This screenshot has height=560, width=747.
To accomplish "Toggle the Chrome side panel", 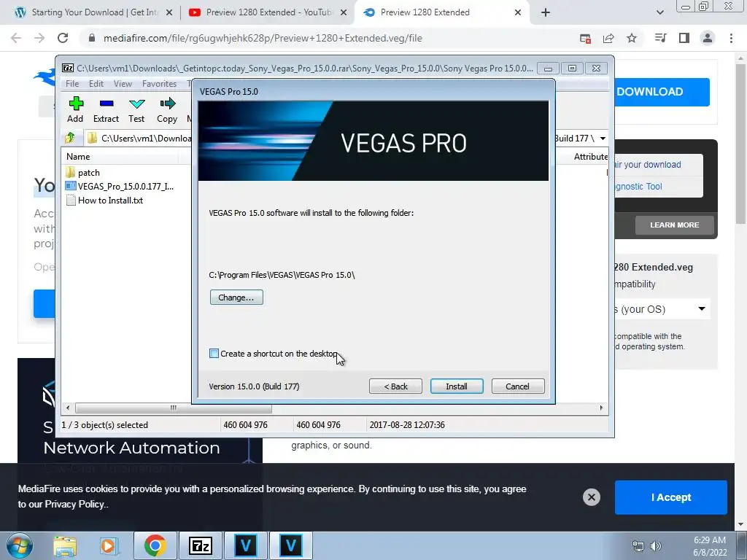I will click(684, 38).
